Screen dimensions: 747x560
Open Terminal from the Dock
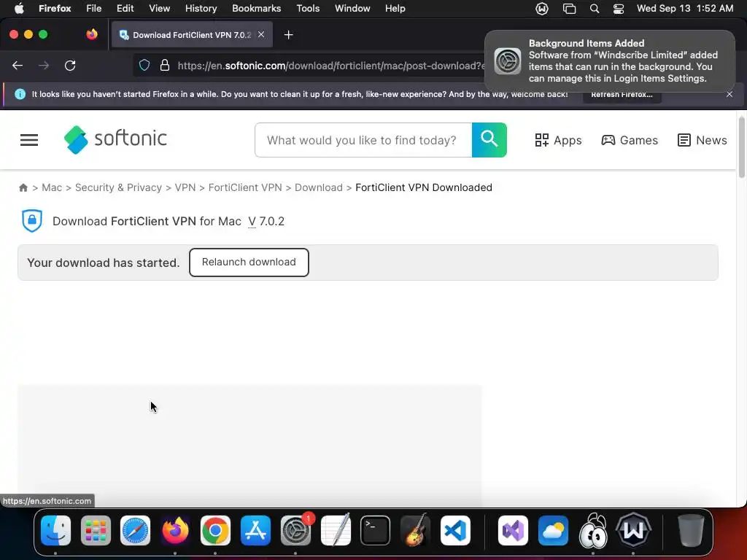(x=376, y=531)
